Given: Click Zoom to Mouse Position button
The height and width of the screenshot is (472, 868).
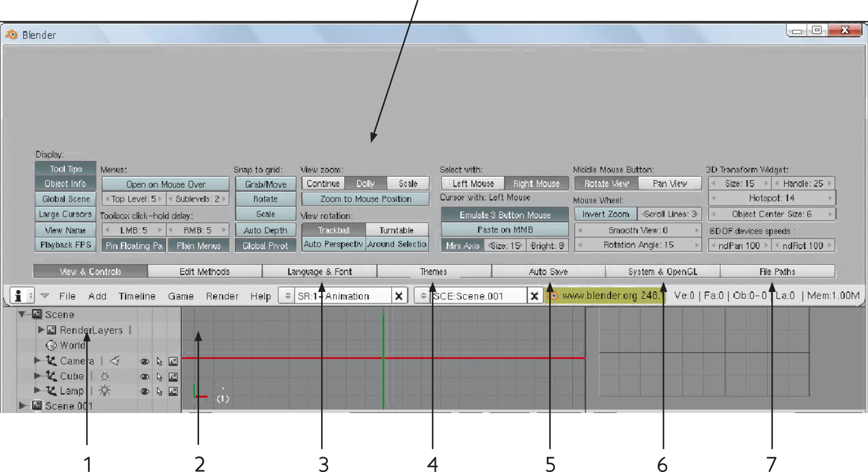Looking at the screenshot, I should pos(366,199).
